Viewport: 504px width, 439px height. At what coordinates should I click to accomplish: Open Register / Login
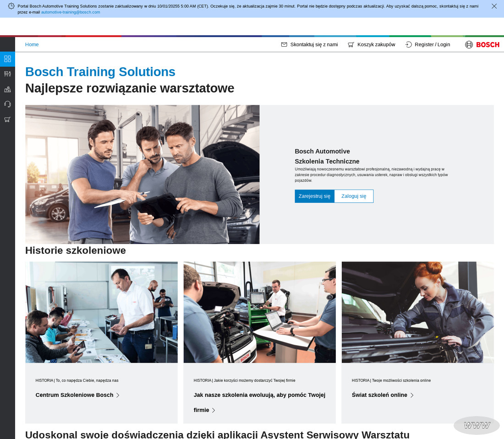pyautogui.click(x=433, y=45)
